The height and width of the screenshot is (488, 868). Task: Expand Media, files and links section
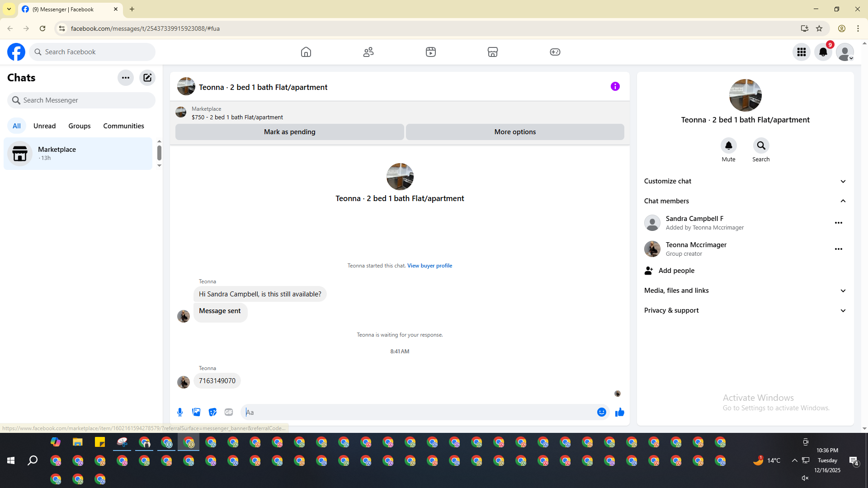(745, 291)
